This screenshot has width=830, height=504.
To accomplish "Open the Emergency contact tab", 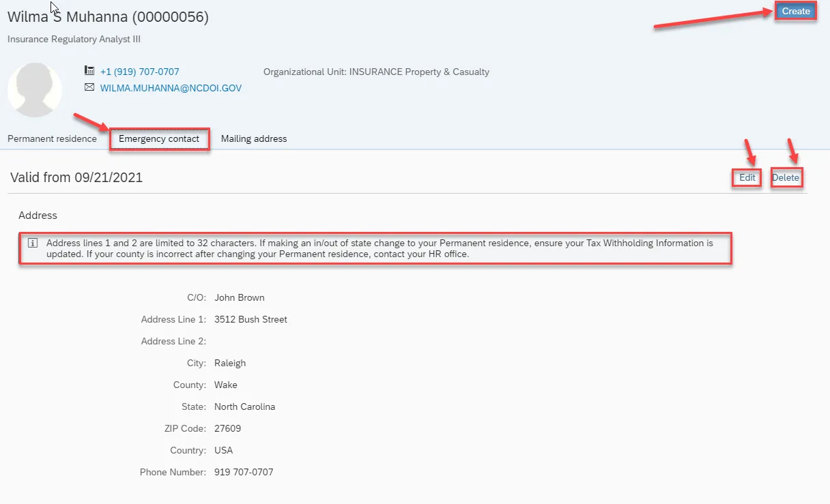I will coord(159,138).
